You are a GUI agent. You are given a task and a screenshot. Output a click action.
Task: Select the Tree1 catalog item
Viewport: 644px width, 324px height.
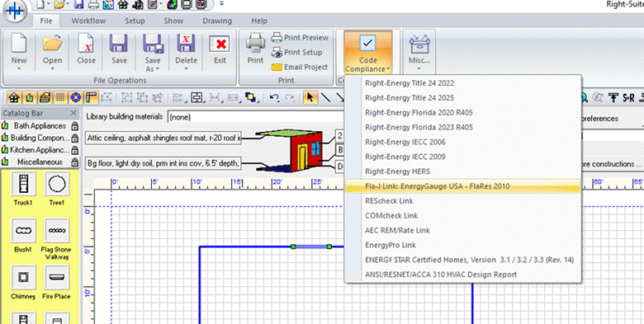tap(56, 189)
